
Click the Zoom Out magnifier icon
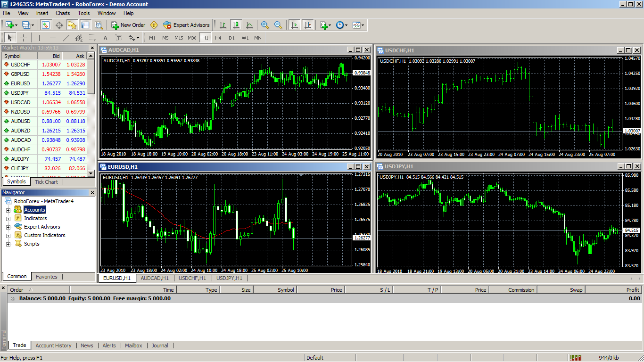(x=278, y=25)
